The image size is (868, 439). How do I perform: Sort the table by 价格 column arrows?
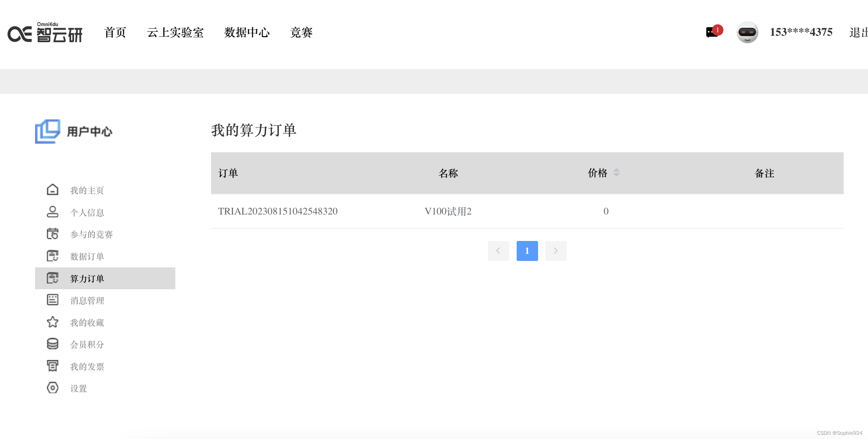coord(616,173)
